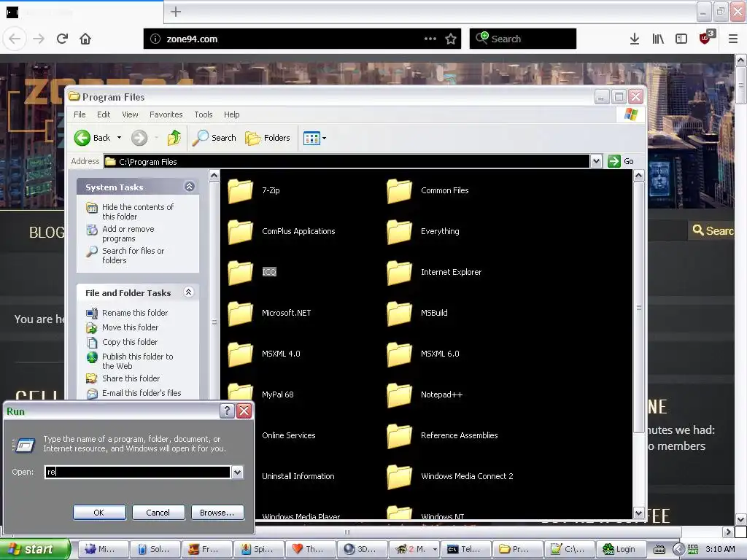747x560 pixels.
Task: Click the browser reload icon
Action: point(63,39)
